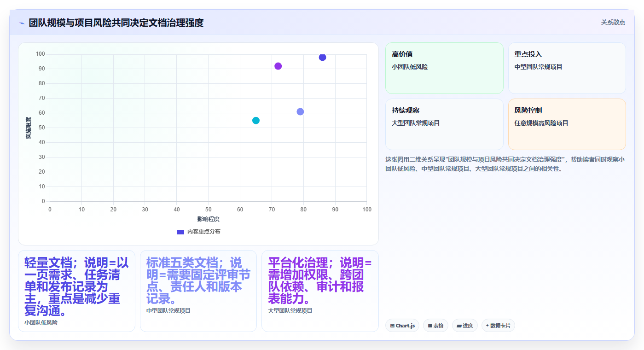The image size is (644, 350).
Task: Click 中型团队常规项目 under the 标准五类文档 card
Action: [x=168, y=311]
